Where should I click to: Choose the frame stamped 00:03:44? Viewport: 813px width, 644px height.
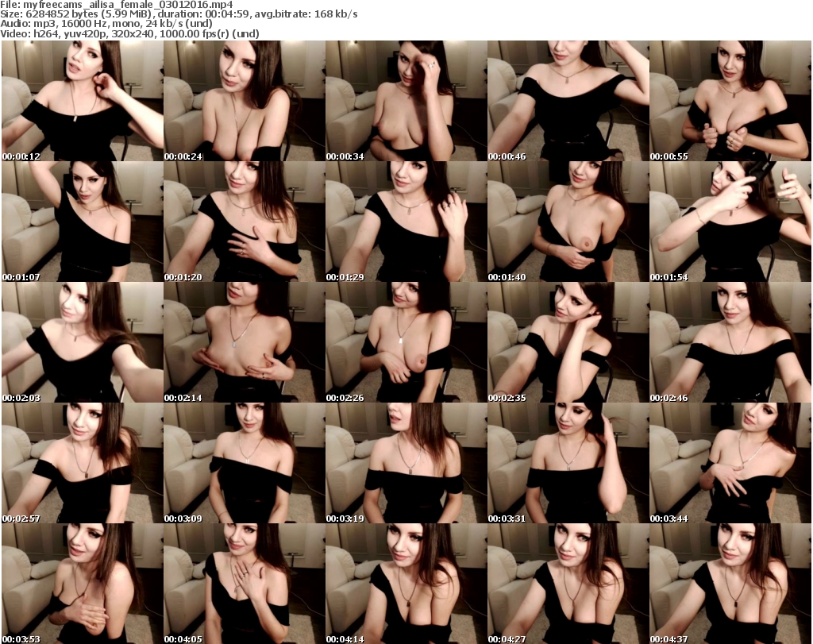tap(730, 463)
